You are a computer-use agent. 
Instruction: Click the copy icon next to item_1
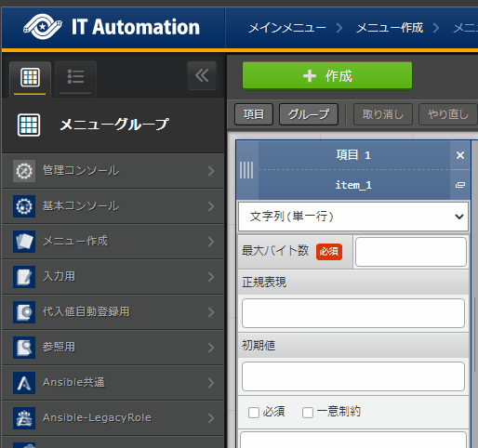[x=460, y=185]
